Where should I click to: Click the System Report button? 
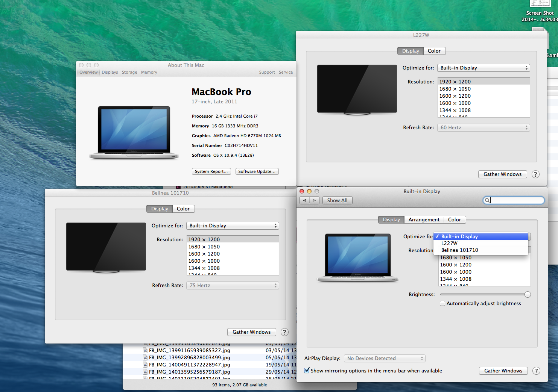tap(211, 171)
